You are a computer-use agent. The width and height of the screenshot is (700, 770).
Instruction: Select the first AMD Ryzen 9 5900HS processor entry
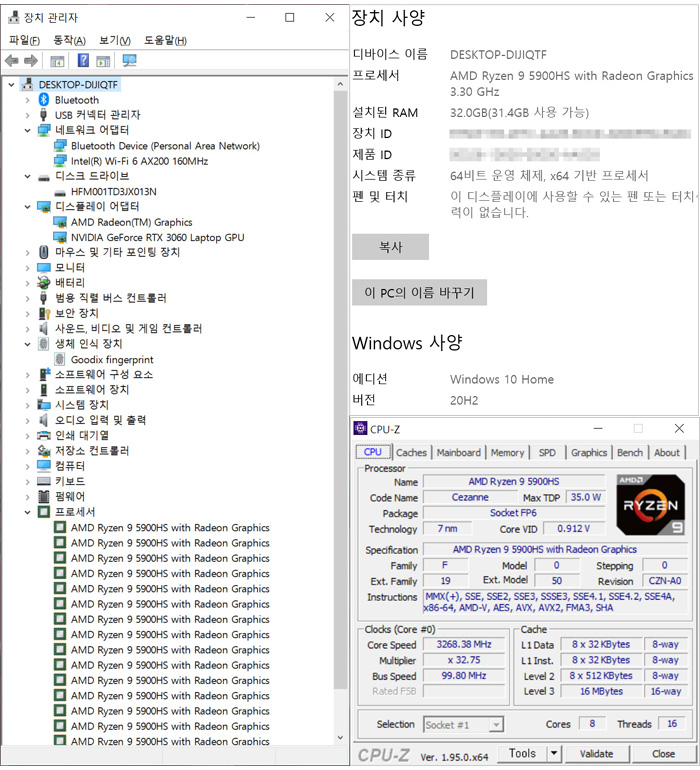(x=170, y=528)
